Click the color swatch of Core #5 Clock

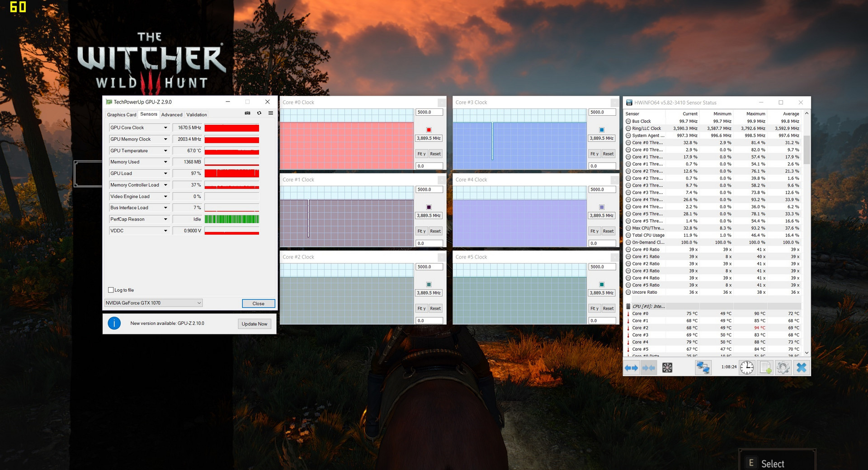602,284
